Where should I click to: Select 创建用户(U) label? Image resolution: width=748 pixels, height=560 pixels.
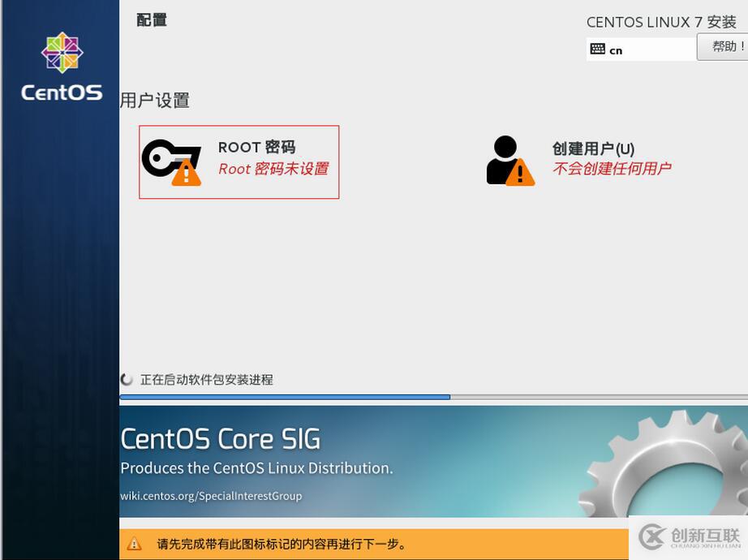pos(593,149)
